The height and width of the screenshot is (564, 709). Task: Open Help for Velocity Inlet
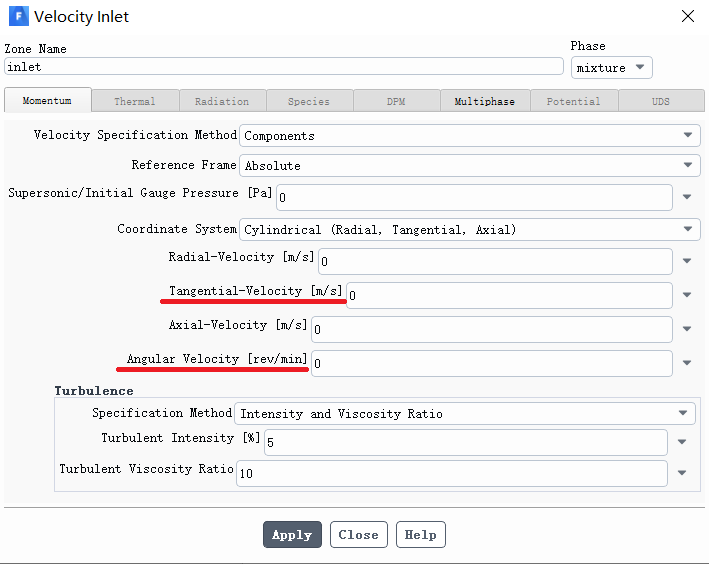(x=420, y=535)
